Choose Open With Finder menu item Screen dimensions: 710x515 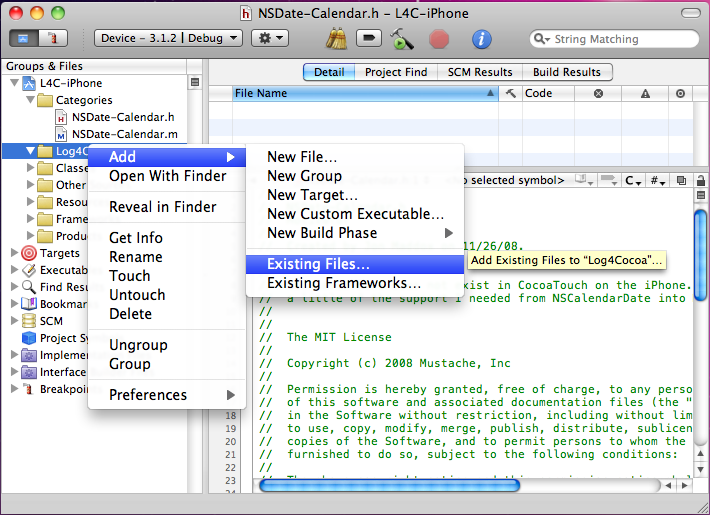click(167, 176)
